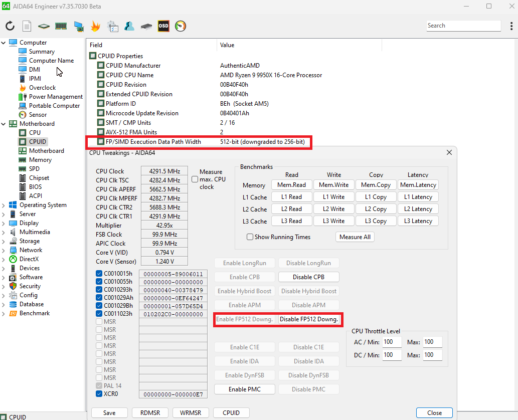518x420 pixels.
Task: Toggle Measure max. CPU clock checkbox
Action: coord(195,179)
